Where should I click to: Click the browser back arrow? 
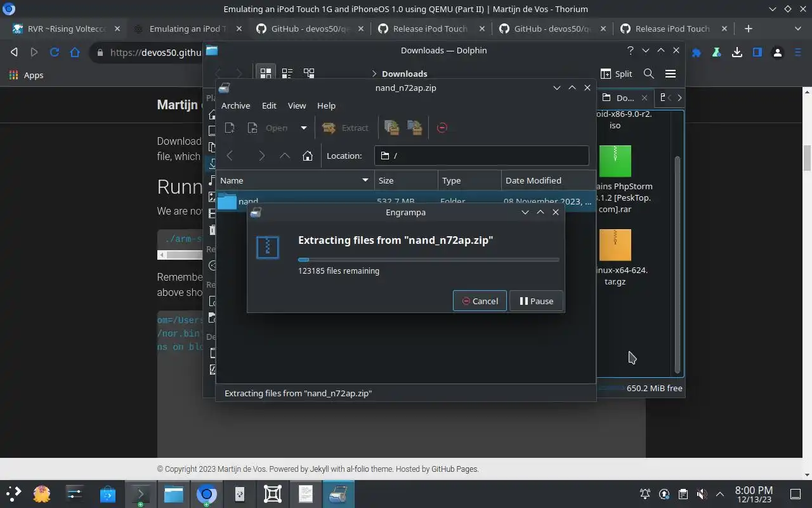point(14,53)
